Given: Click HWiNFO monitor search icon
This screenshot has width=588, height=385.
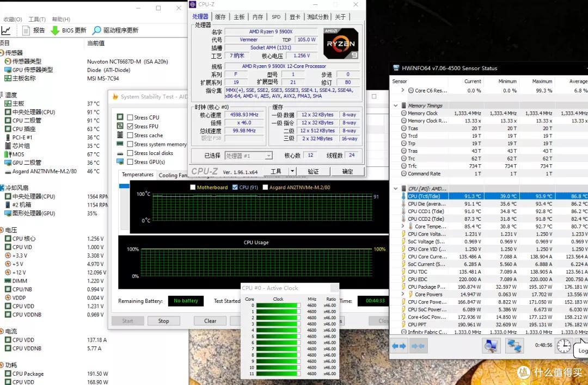Looking at the screenshot, I should [491, 345].
